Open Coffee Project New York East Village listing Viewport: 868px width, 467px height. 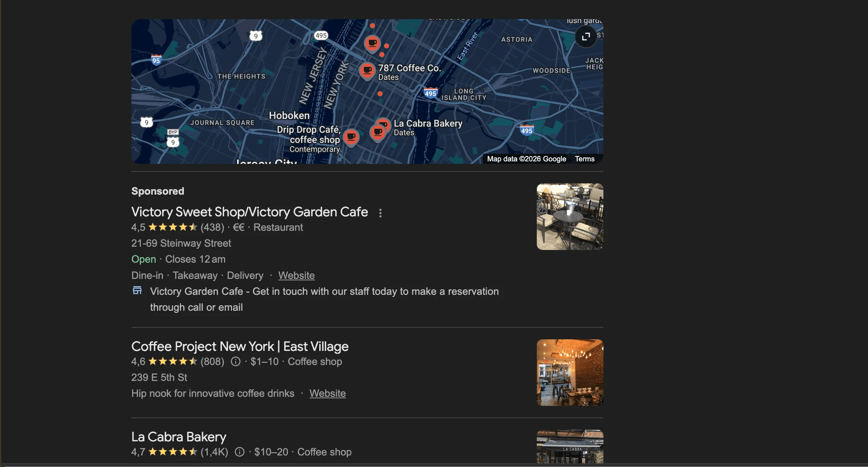[x=240, y=347]
